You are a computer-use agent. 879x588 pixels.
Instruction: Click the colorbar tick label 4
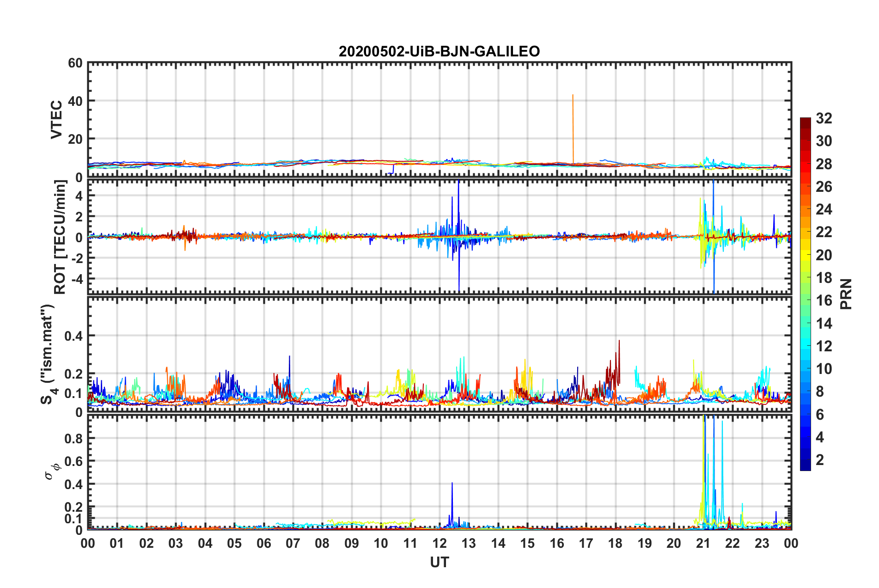[820, 437]
